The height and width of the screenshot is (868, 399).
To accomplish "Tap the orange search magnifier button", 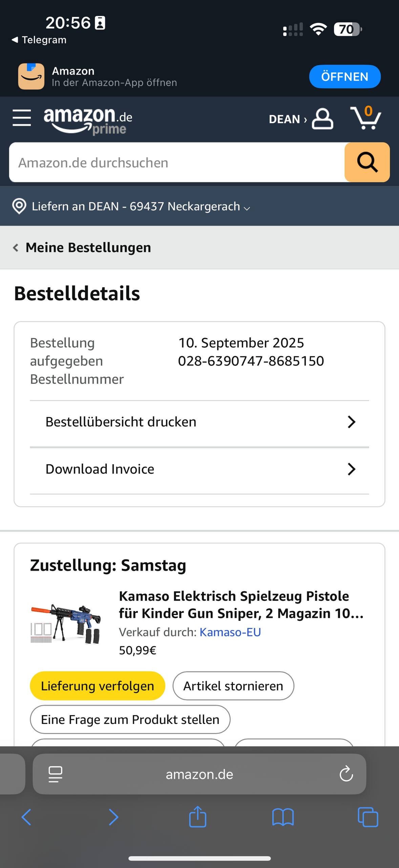I will pyautogui.click(x=367, y=162).
